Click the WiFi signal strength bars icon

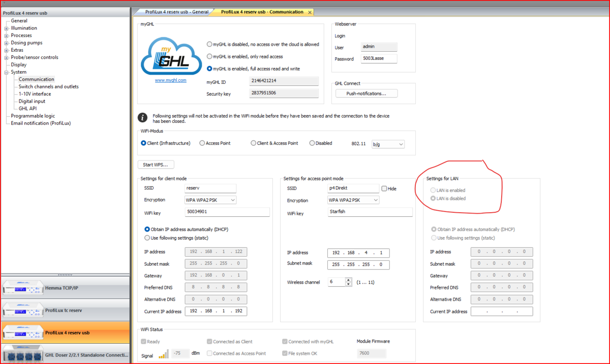click(163, 354)
